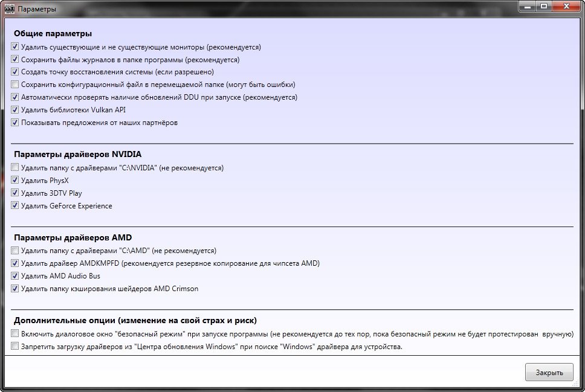Click the 'Параметры драйверов NVIDIA' heading

77,154
